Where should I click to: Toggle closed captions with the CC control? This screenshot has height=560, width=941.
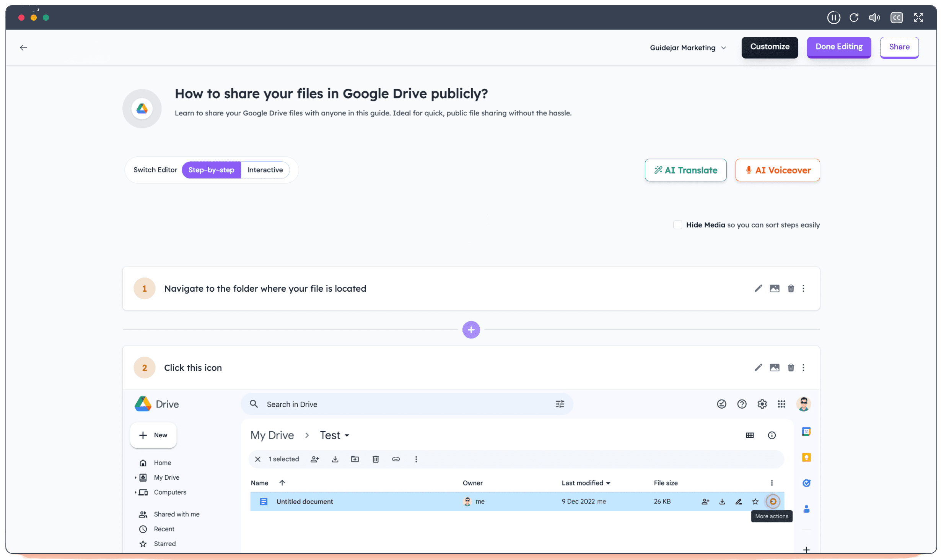coord(897,17)
